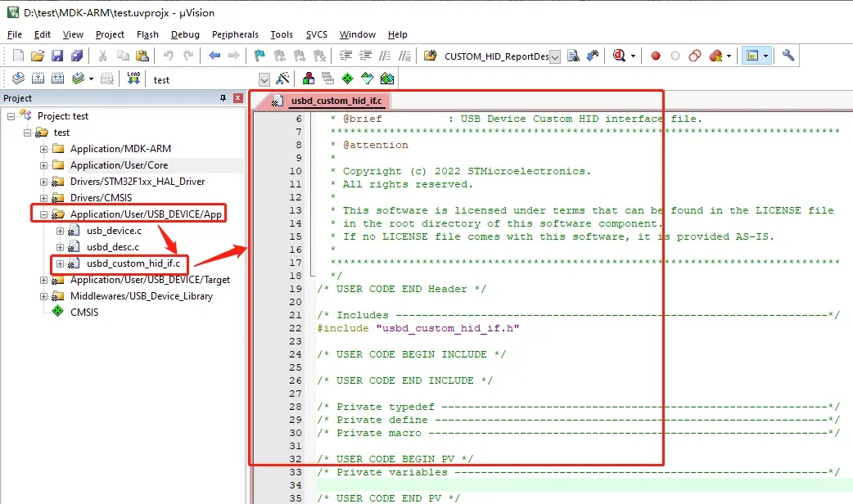Click the Start Debug Session icon
This screenshot has width=853, height=504.
point(619,56)
